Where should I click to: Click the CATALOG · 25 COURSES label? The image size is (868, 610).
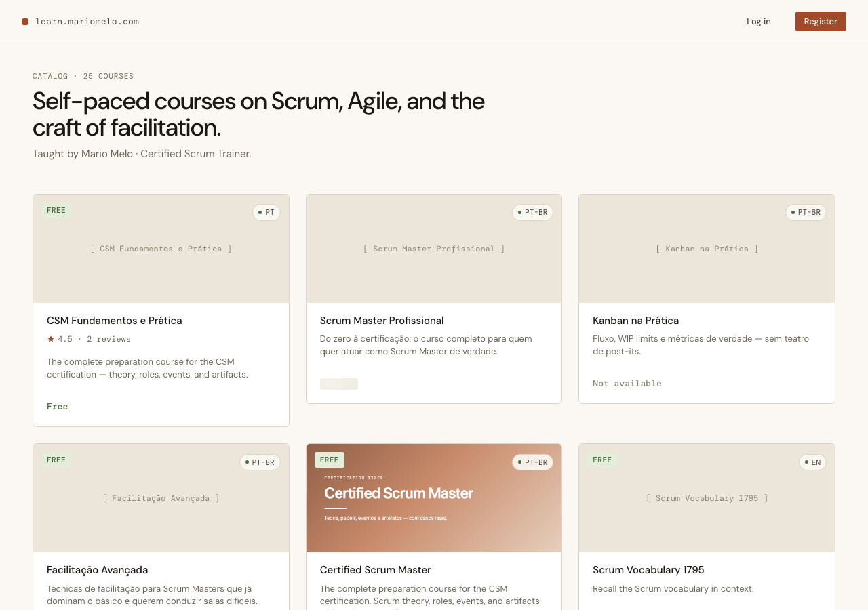[83, 77]
